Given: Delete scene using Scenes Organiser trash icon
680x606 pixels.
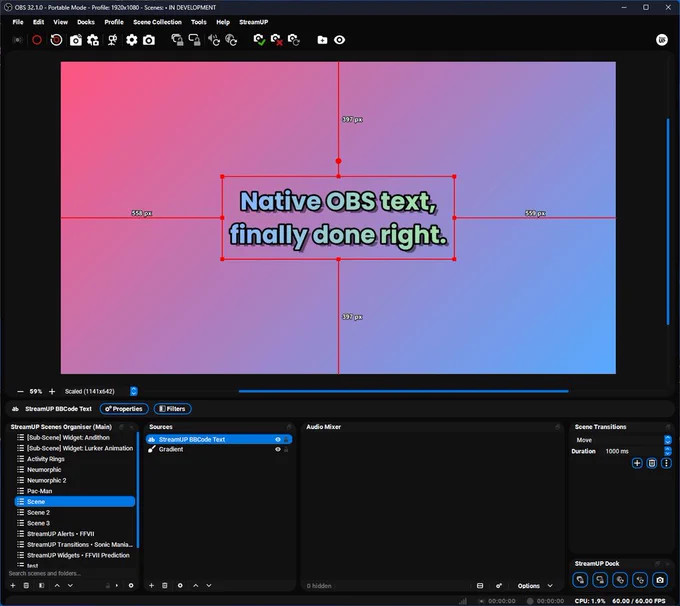Looking at the screenshot, I should [x=26, y=585].
